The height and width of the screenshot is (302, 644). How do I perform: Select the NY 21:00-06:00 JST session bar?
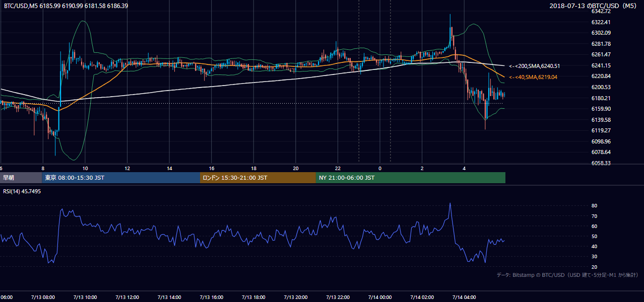tap(411, 178)
